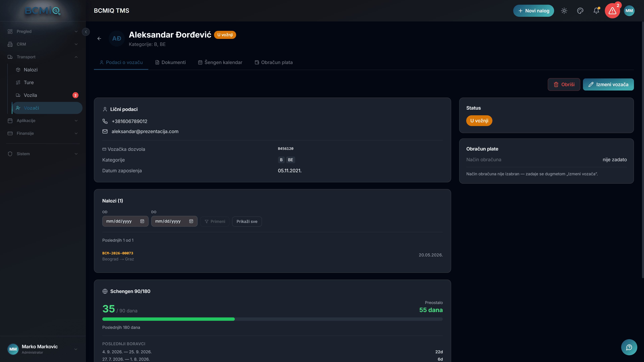Viewport: 644px width, 362px height.
Task: Open the red warning alerts icon
Action: point(612,11)
